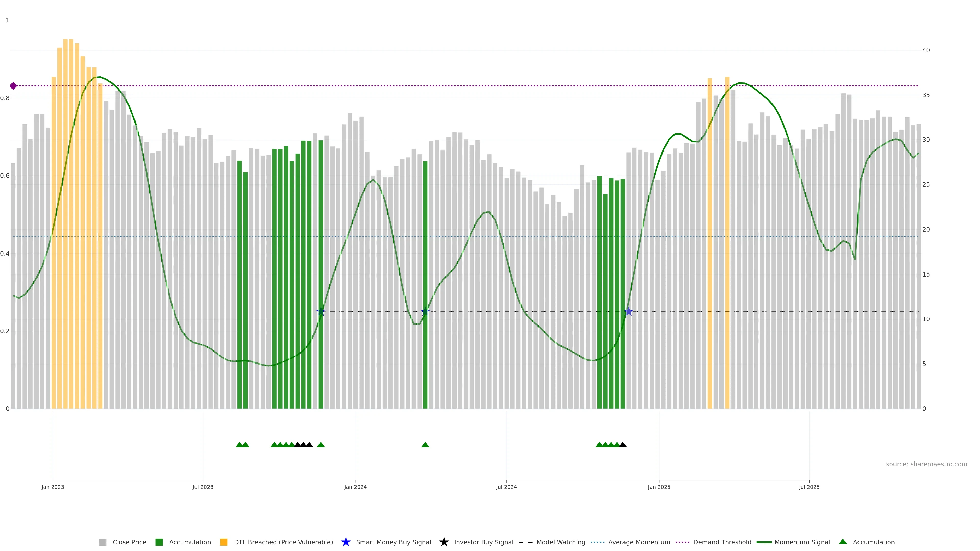Viewport: 980px width, 551px height.
Task: Click the green Accumulation triangle legend icon
Action: click(x=843, y=542)
